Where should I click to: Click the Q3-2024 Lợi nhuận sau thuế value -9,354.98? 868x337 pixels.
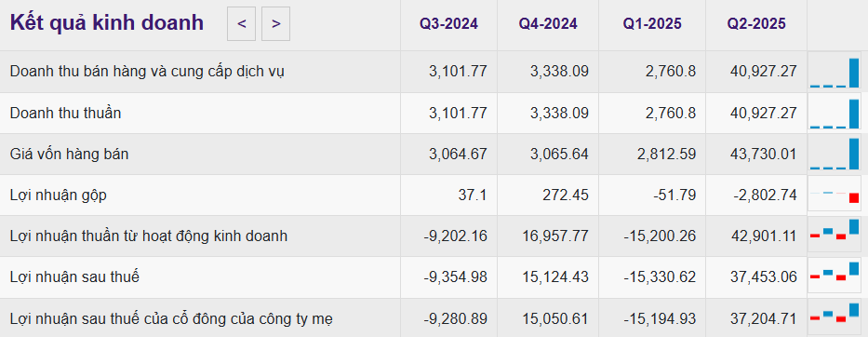456,277
